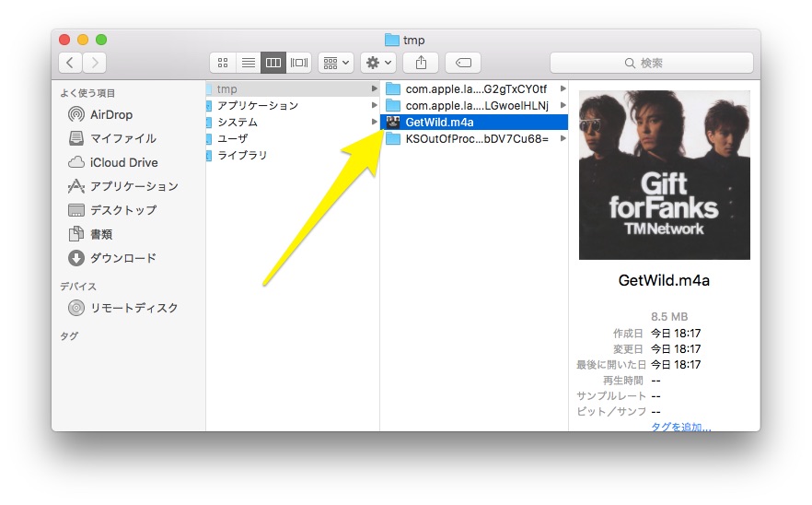812x505 pixels.
Task: Switch to Cover Flow view
Action: 299,63
